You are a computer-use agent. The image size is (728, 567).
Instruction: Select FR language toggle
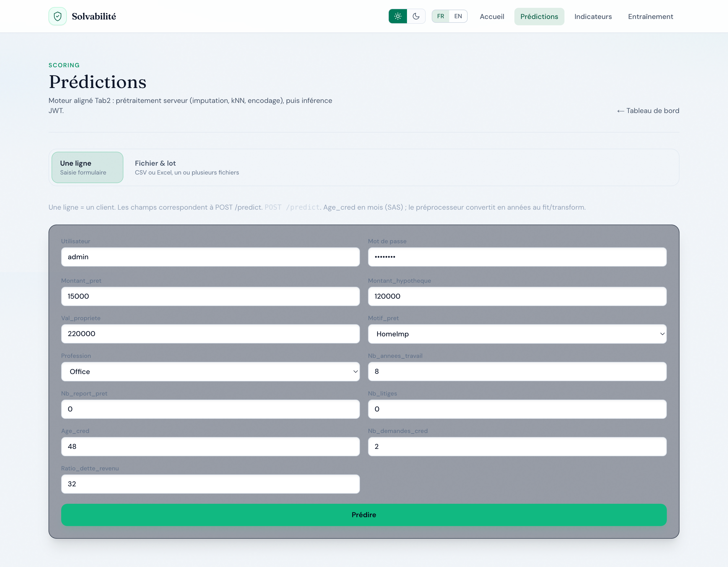pos(440,16)
